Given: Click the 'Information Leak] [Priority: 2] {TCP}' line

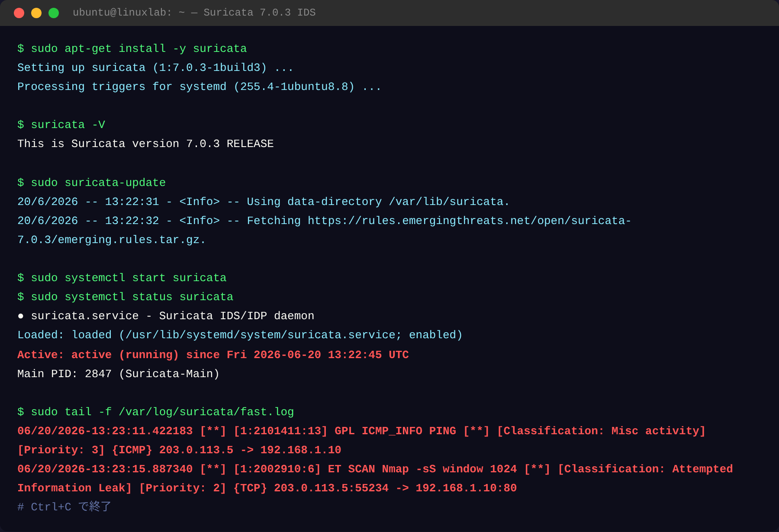Looking at the screenshot, I should 267,488.
